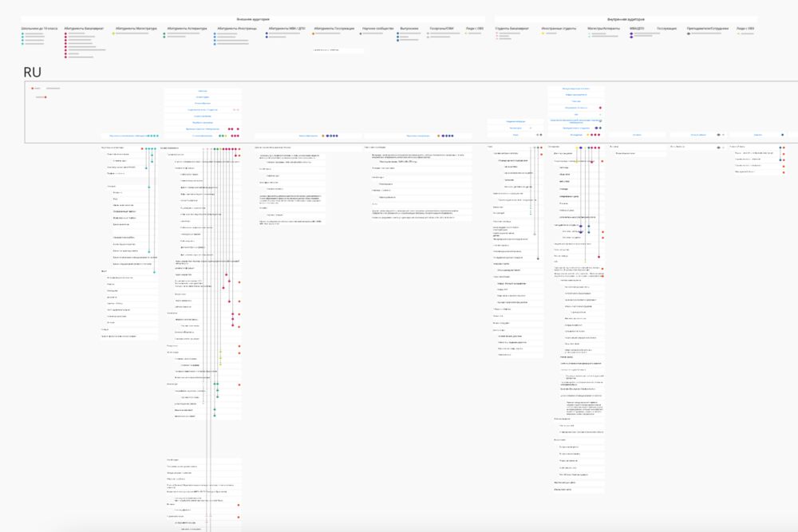This screenshot has height=532, width=798.
Task: Click the "Внутренняя аудитория" header
Action: pyautogui.click(x=626, y=18)
